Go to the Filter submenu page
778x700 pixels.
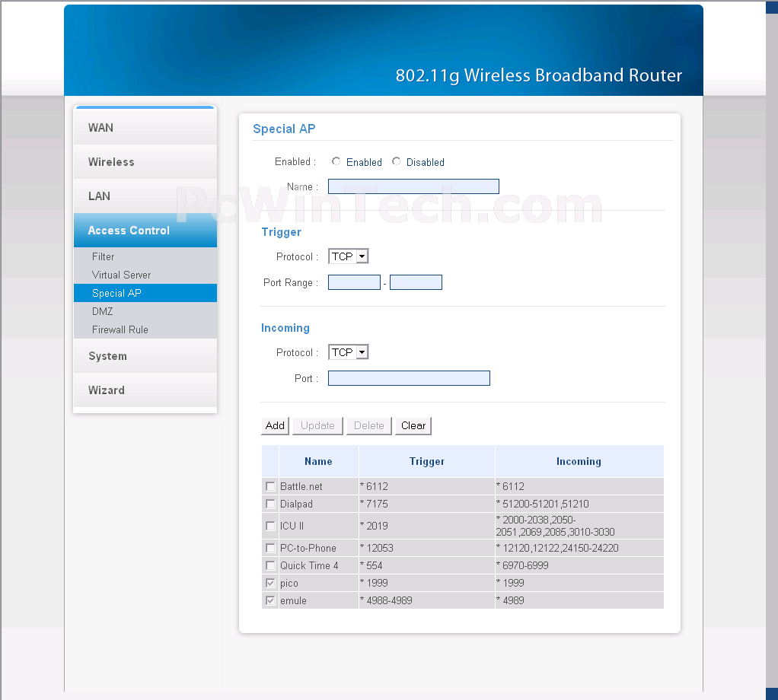click(145, 256)
